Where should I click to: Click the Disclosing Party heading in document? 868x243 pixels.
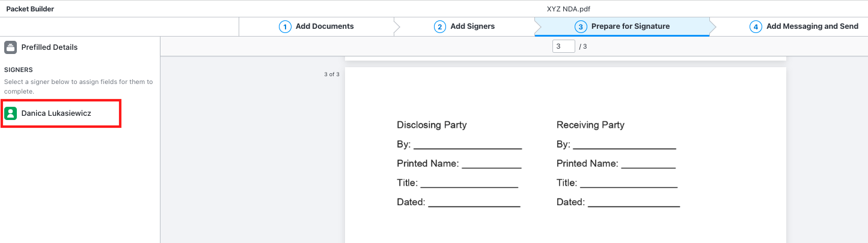tap(432, 125)
